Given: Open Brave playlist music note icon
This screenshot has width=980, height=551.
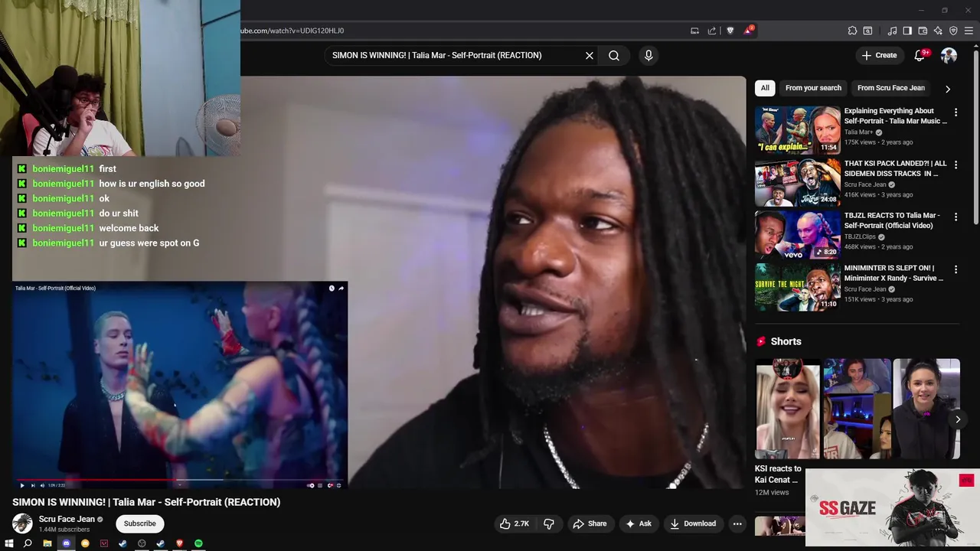Looking at the screenshot, I should click(x=892, y=31).
